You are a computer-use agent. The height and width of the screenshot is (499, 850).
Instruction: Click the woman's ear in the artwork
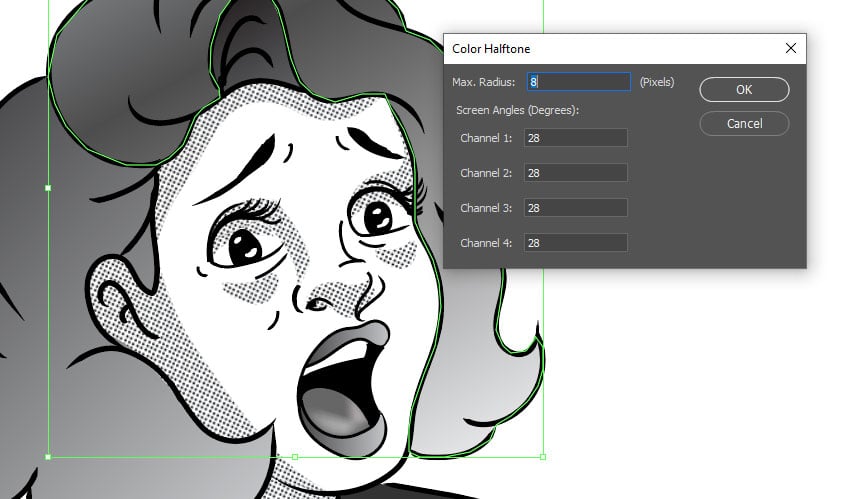point(118,300)
